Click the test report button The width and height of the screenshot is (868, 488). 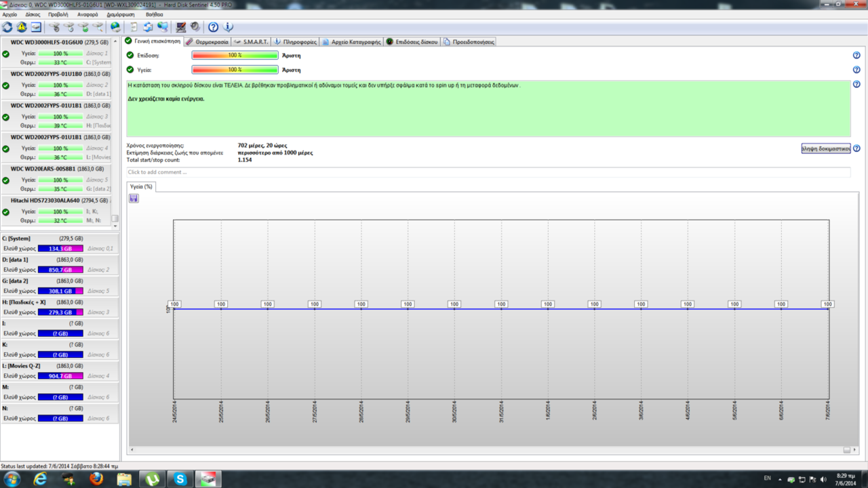(826, 148)
